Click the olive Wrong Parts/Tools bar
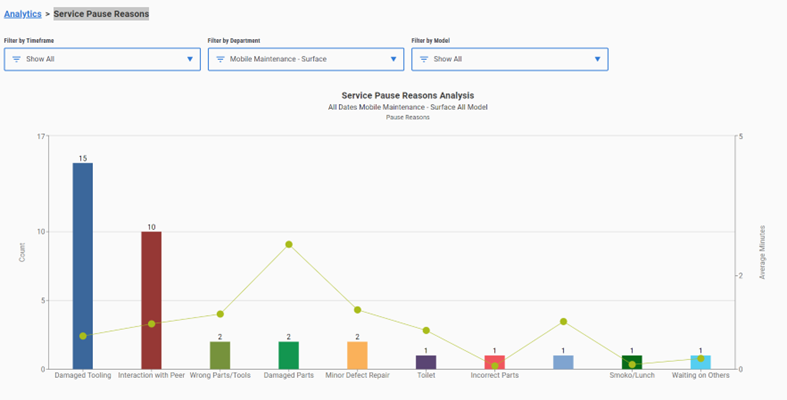Screen dimensions: 787x400 [x=220, y=355]
